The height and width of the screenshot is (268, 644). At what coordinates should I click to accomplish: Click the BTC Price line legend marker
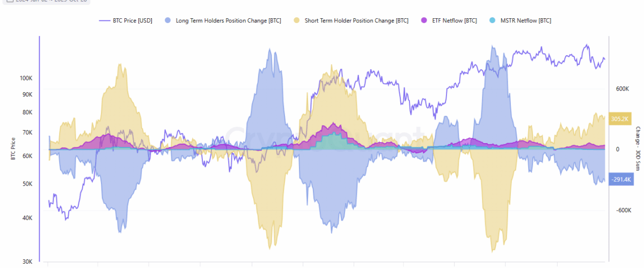[105, 21]
